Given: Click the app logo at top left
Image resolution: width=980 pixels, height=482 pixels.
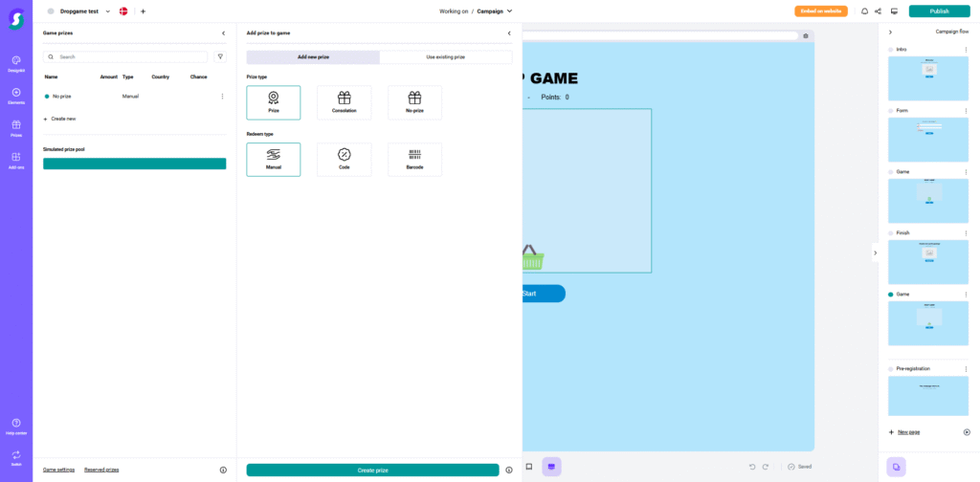Looking at the screenshot, I should click(x=16, y=19).
